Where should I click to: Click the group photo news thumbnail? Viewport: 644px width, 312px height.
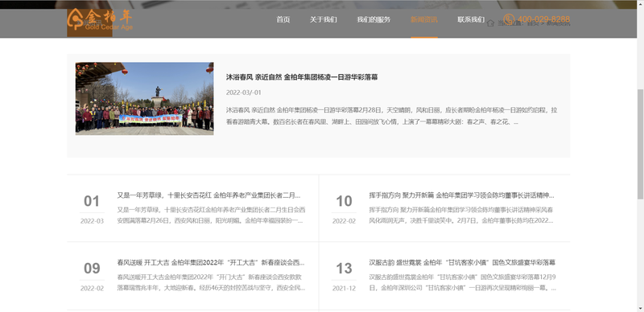(x=145, y=99)
